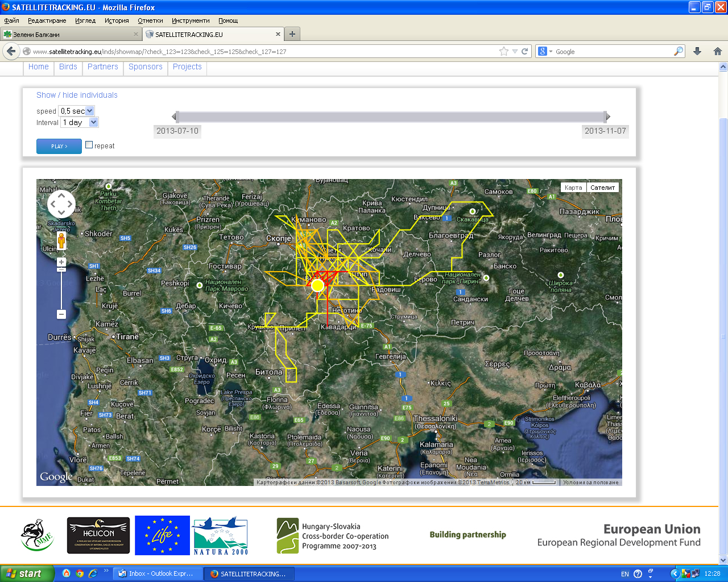Switch map to Сателит view
Image resolution: width=728 pixels, height=582 pixels.
(x=602, y=188)
